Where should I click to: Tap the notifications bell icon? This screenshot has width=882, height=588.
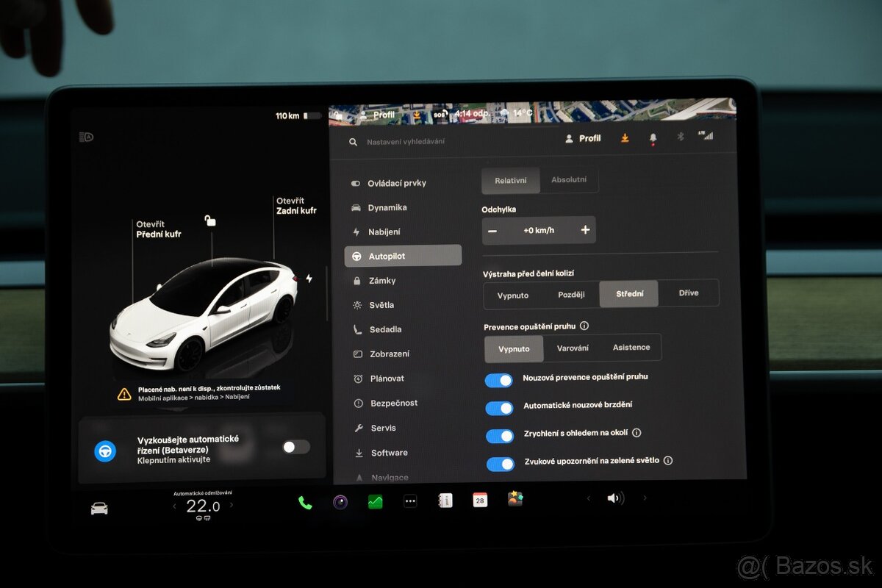(652, 137)
